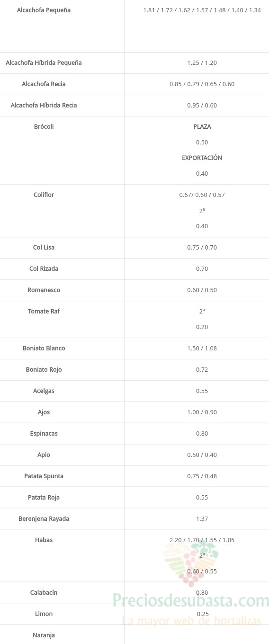Click the Espinacas row label
The width and height of the screenshot is (269, 644).
tap(44, 433)
